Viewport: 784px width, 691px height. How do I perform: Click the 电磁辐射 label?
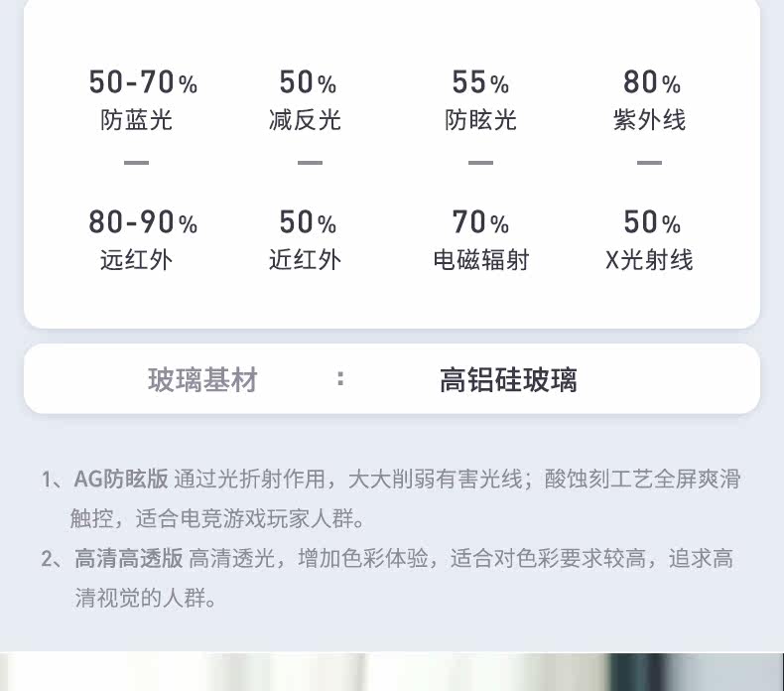point(481,260)
